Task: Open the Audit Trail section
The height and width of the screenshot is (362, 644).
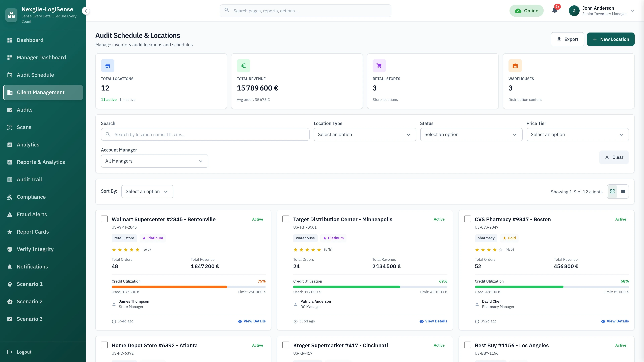Action: 29,179
